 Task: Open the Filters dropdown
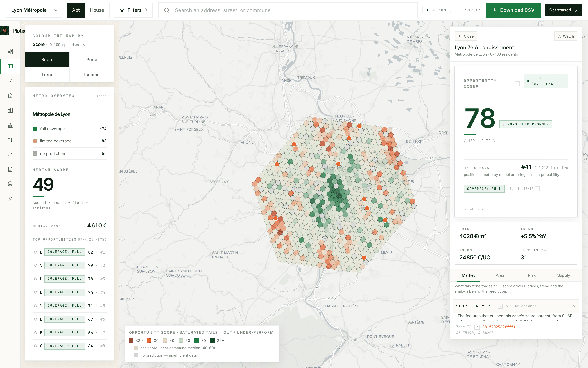pos(133,10)
